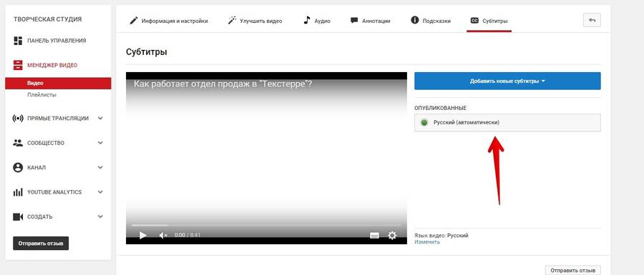Open video player settings gear
Image resolution: width=644 pixels, height=275 pixels.
392,235
